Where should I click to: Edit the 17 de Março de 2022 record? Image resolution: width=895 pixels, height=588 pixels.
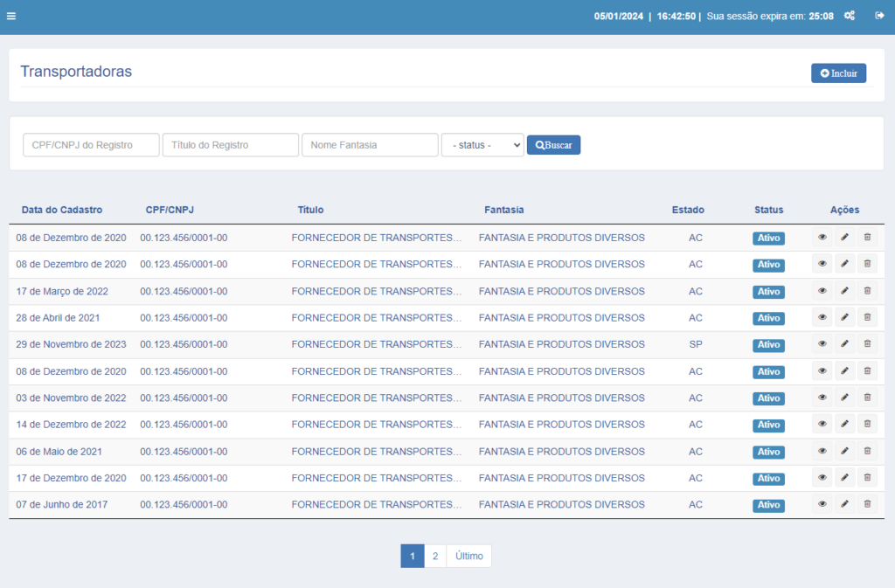click(845, 291)
